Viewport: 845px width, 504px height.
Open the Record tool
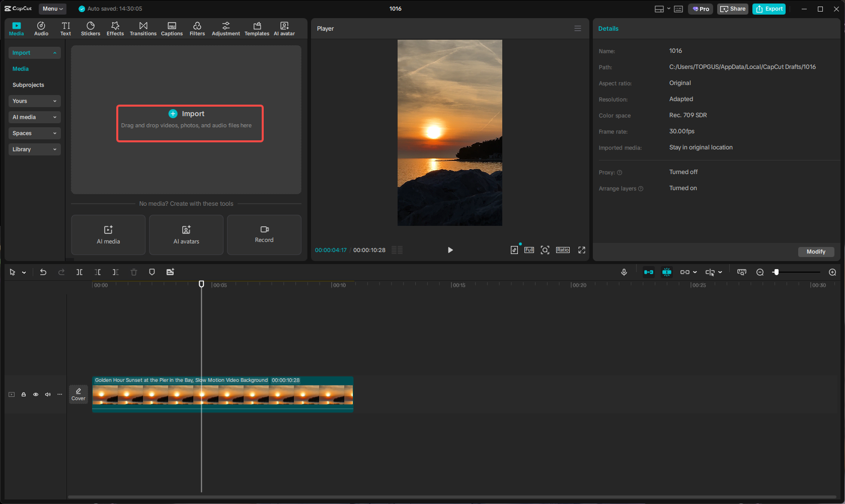264,235
